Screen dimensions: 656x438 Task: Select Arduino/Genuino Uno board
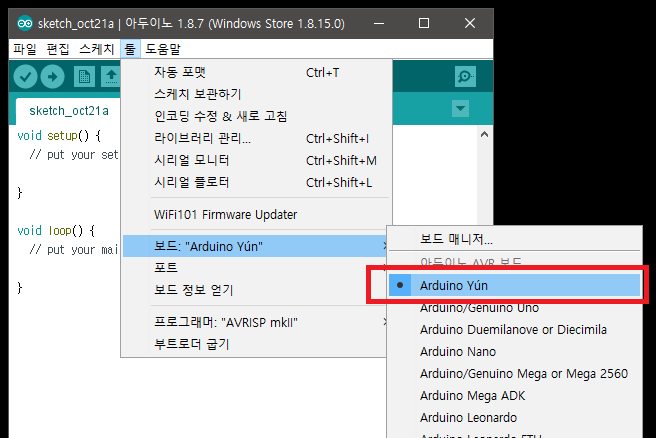514,308
